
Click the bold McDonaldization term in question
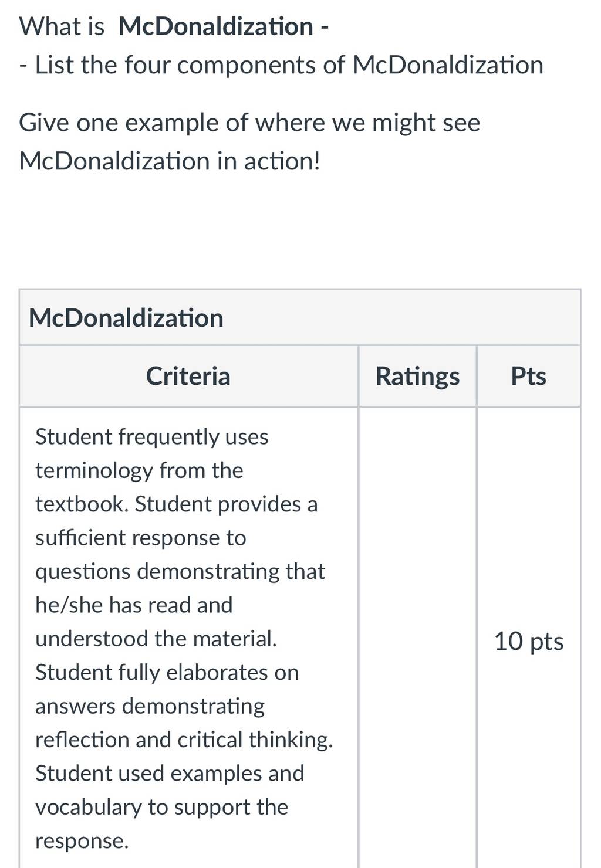coord(215,26)
